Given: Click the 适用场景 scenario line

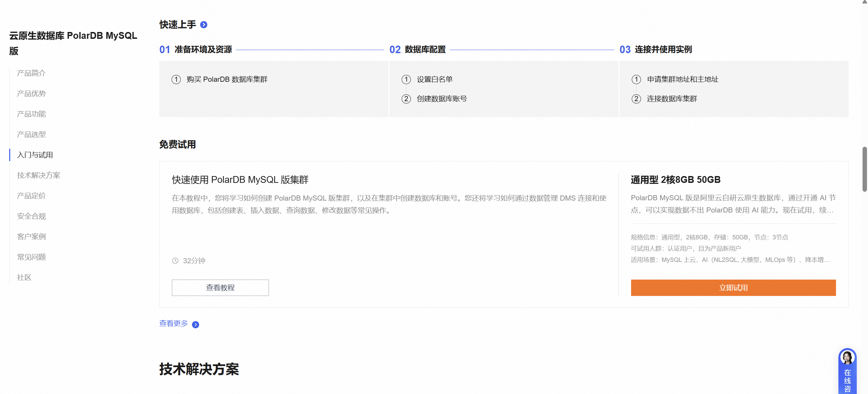Looking at the screenshot, I should click(730, 260).
